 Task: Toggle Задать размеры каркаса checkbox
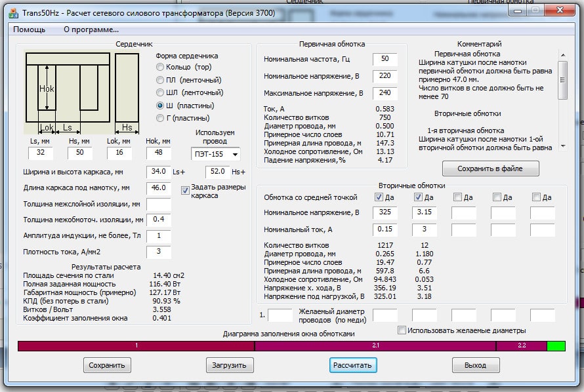tap(185, 190)
